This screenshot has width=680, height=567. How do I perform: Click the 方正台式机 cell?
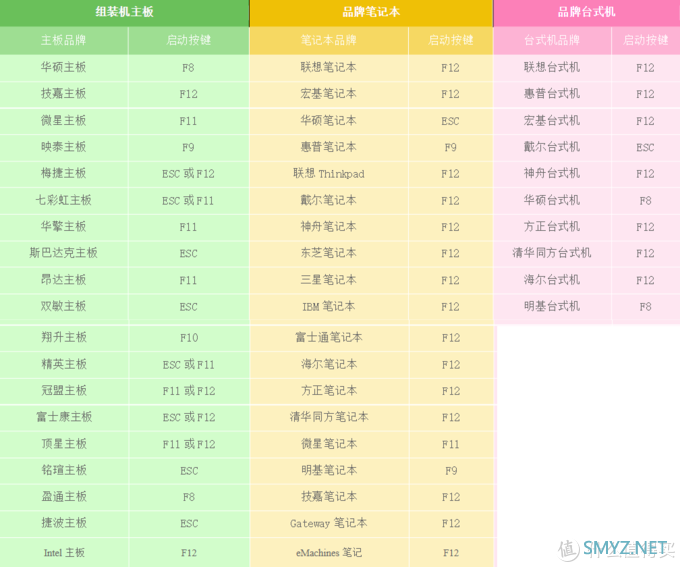click(x=552, y=227)
